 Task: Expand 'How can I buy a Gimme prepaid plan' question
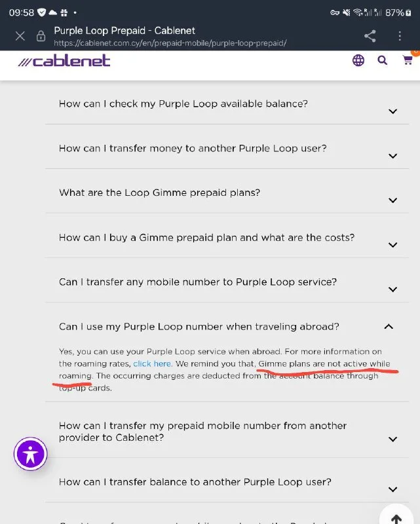pyautogui.click(x=392, y=244)
